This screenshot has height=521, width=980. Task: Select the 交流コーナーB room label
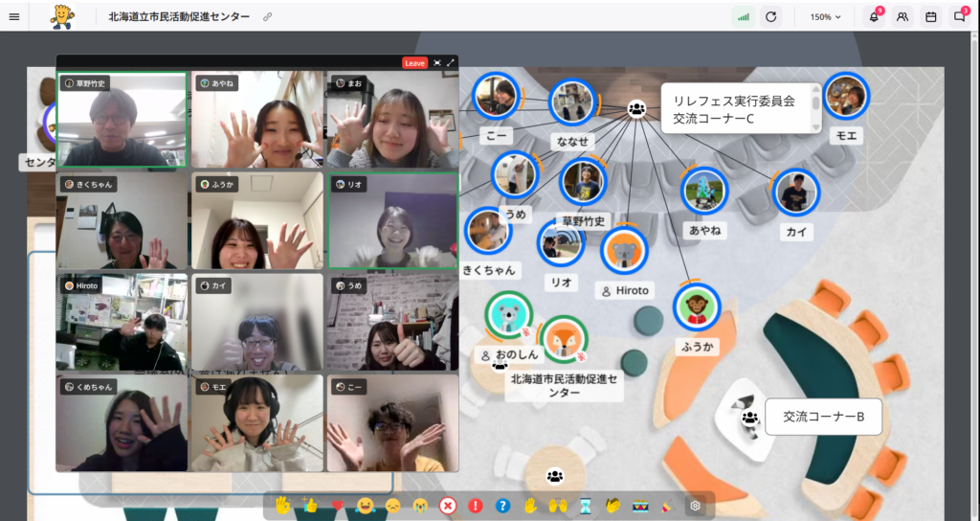(x=823, y=418)
